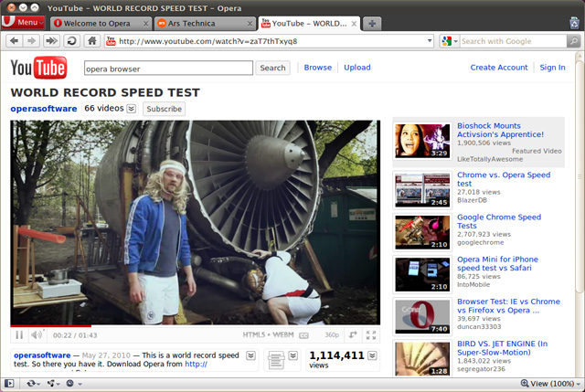
Task: Close the Welcome to Opera tab
Action: [x=146, y=24]
